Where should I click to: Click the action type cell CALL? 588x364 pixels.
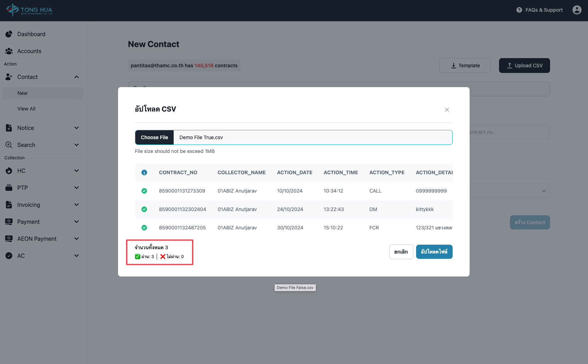coord(375,191)
